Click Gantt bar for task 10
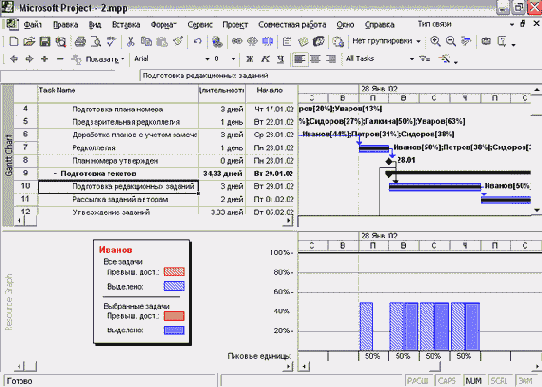 435,187
